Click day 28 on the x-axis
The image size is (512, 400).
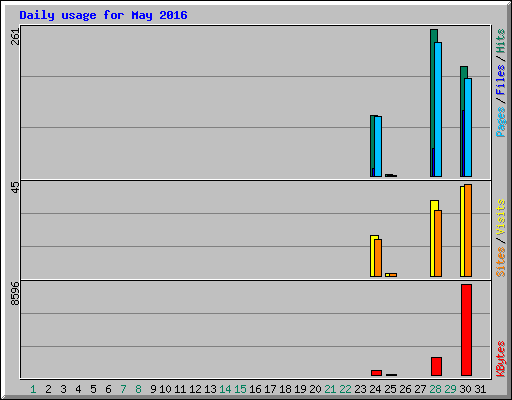[435, 389]
